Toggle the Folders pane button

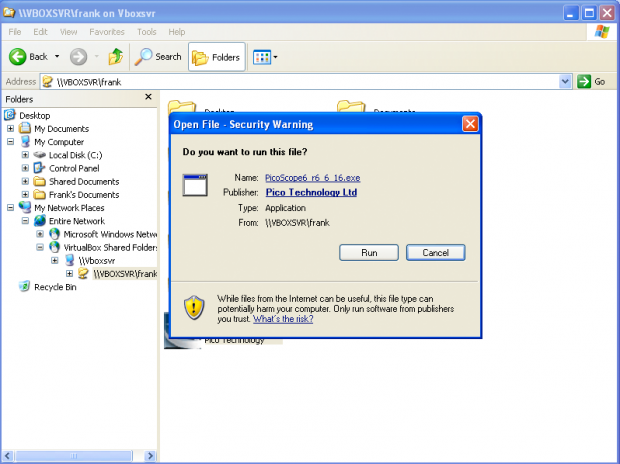pos(217,57)
